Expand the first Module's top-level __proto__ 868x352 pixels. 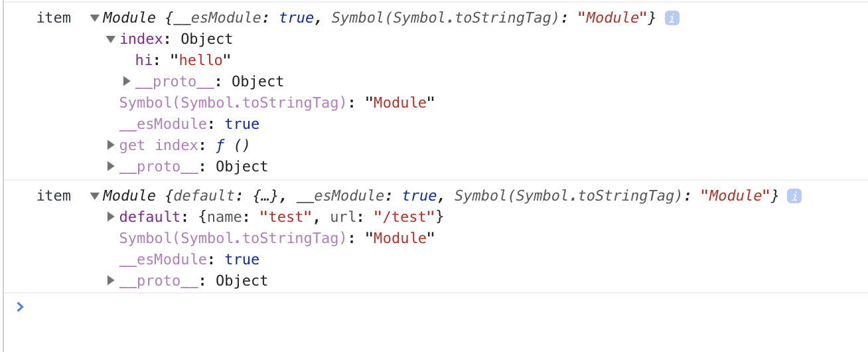click(x=111, y=167)
